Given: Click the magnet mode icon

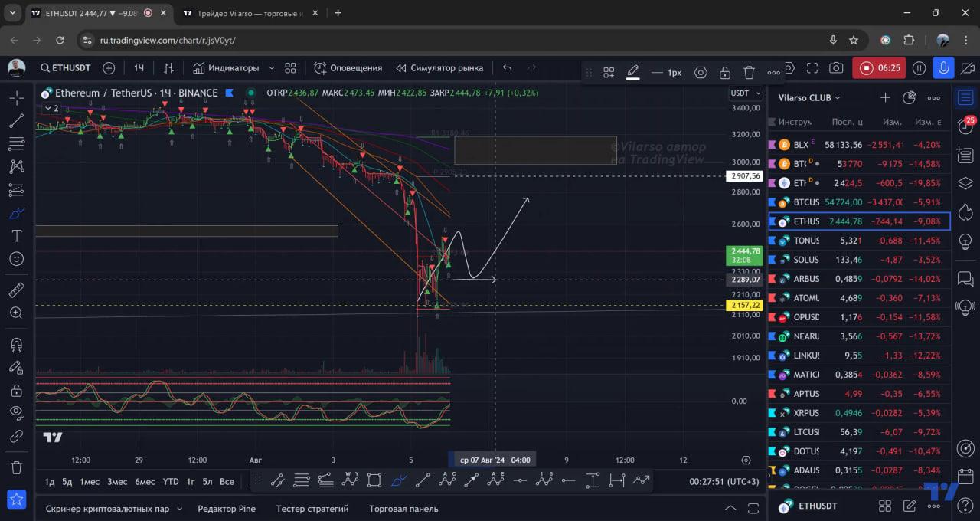Looking at the screenshot, I should 16,344.
